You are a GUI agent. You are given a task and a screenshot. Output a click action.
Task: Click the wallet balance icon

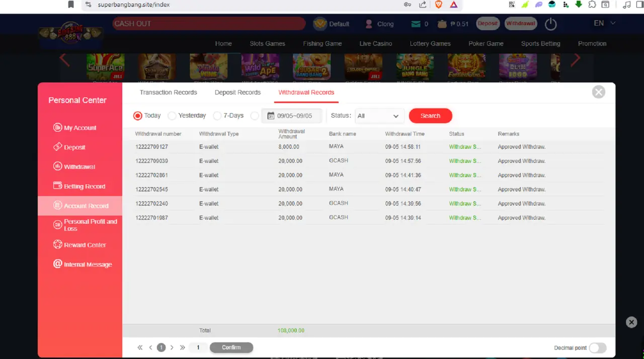pyautogui.click(x=442, y=24)
